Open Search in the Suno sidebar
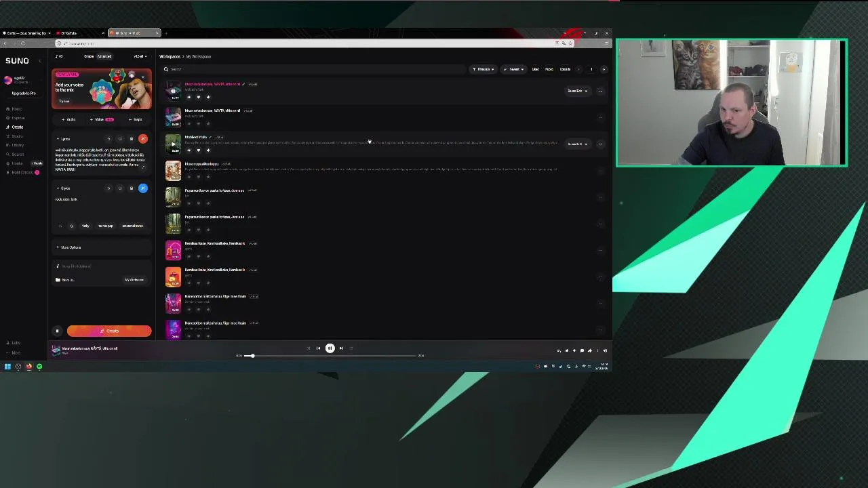The width and height of the screenshot is (868, 488). pos(16,154)
